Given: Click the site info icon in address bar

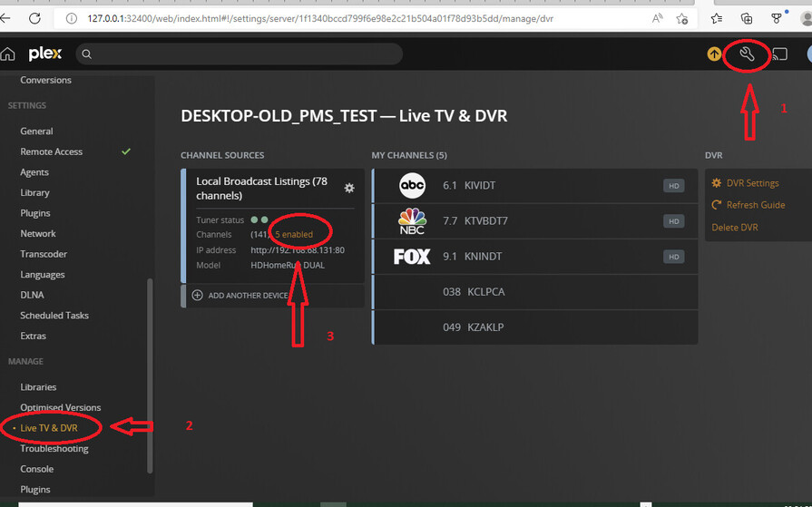Looking at the screenshot, I should point(72,19).
